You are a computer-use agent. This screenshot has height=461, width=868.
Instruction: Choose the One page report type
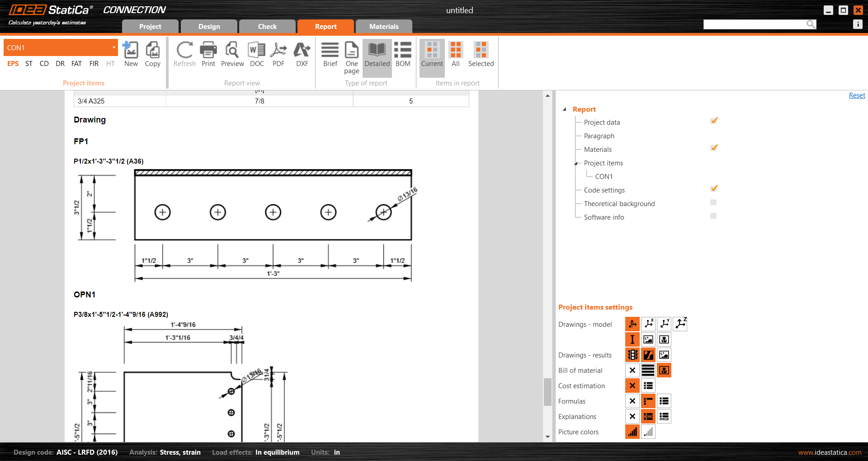pyautogui.click(x=351, y=56)
